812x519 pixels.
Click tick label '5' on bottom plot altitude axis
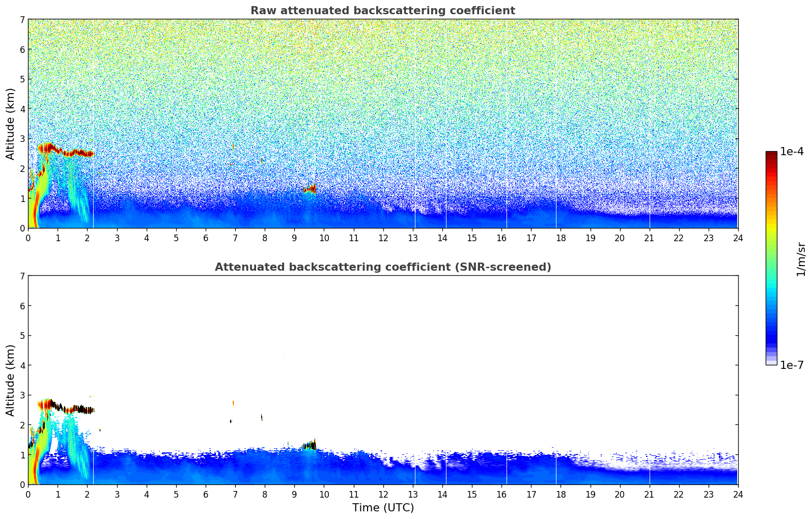[x=22, y=336]
